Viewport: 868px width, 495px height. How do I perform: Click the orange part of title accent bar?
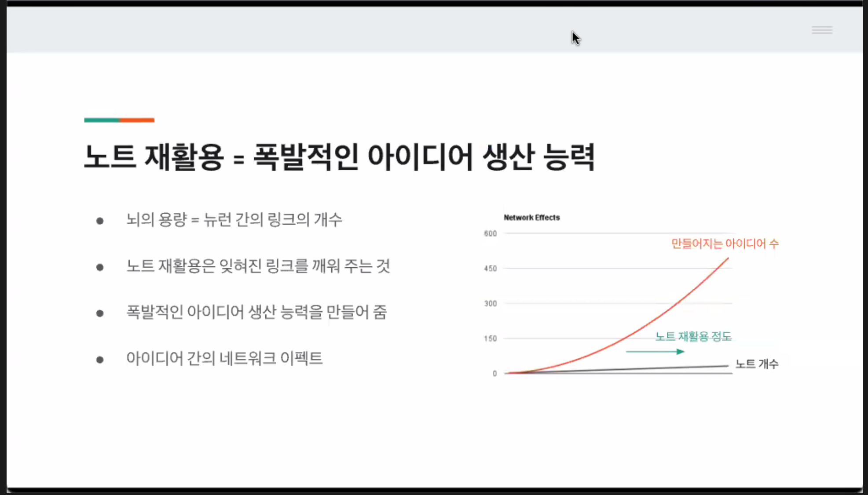click(x=137, y=120)
